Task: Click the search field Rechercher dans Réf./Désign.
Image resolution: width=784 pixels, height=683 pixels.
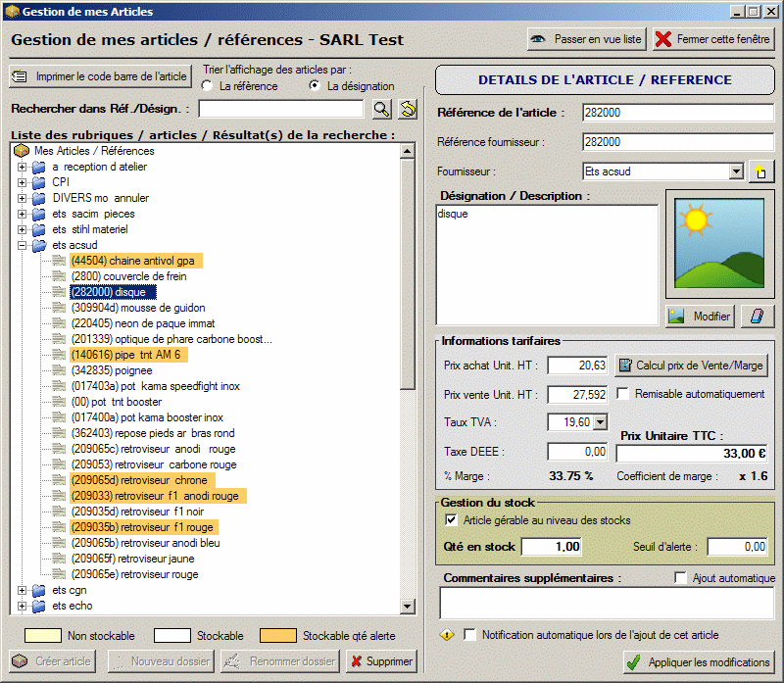Action: pos(281,109)
